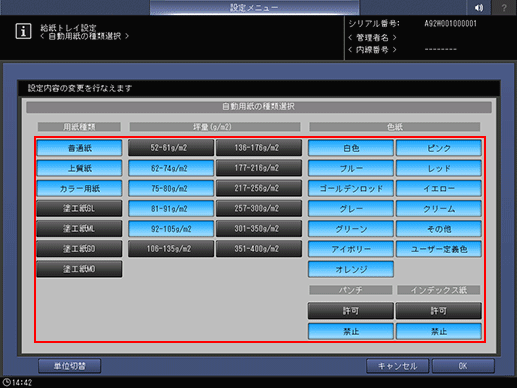Toggle the ユーザー定義色 color option

coord(439,249)
